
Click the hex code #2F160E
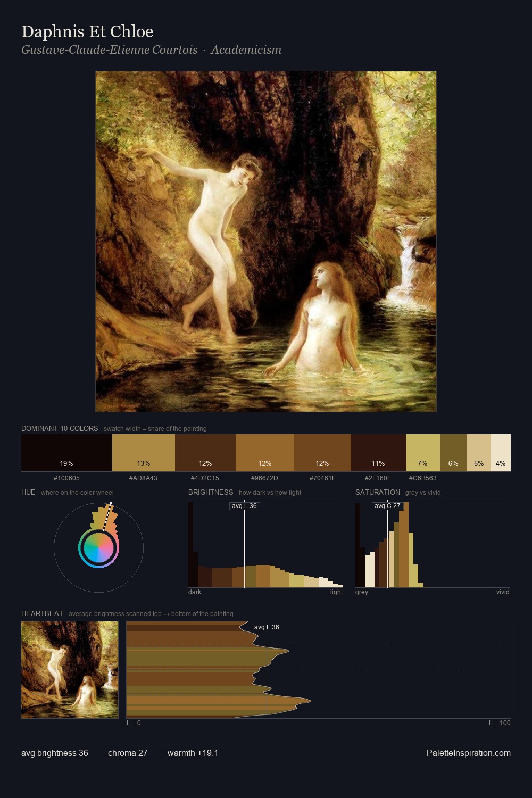pos(378,478)
